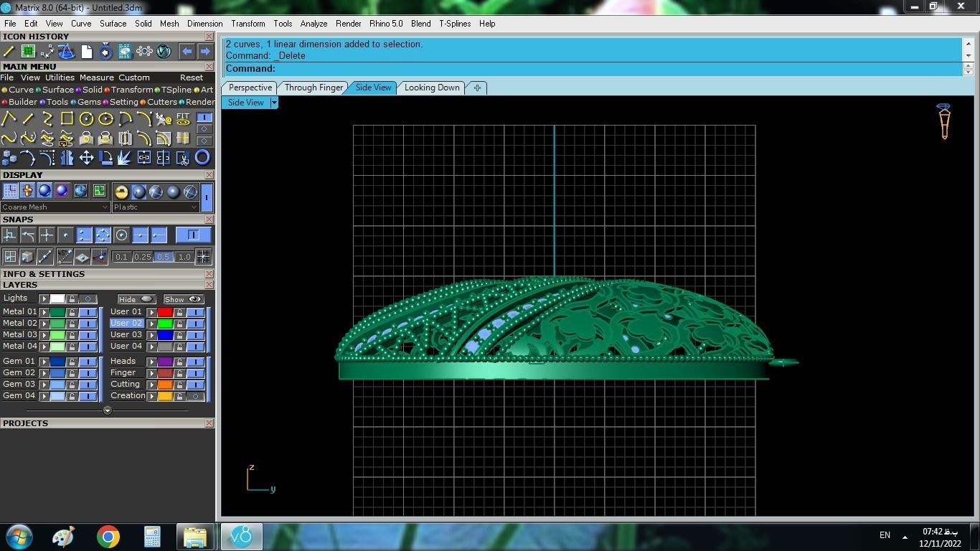
Task: Click Show button in Layers panel
Action: click(183, 299)
